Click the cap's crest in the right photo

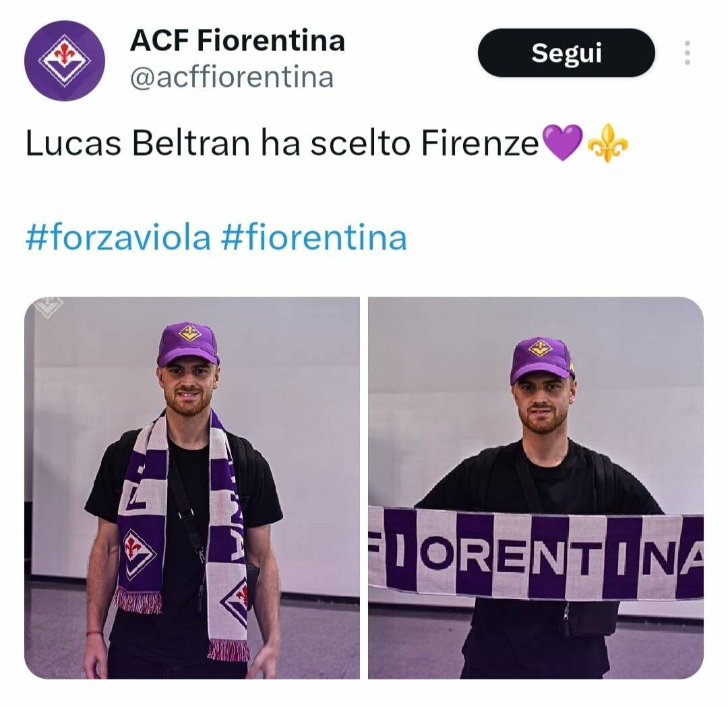click(x=541, y=348)
